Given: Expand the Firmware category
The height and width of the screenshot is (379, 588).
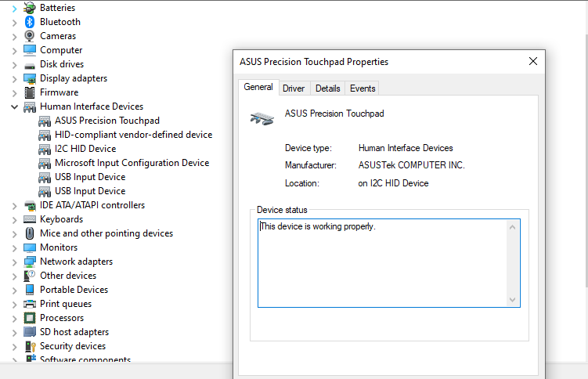Looking at the screenshot, I should (x=14, y=93).
